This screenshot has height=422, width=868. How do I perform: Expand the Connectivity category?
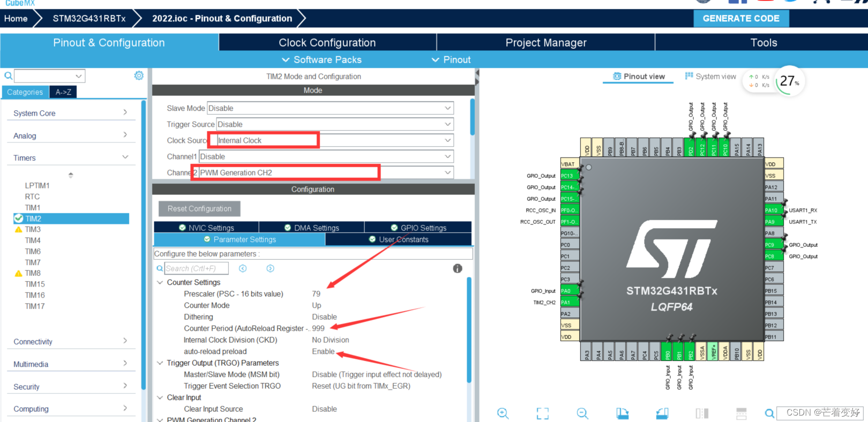tap(71, 342)
